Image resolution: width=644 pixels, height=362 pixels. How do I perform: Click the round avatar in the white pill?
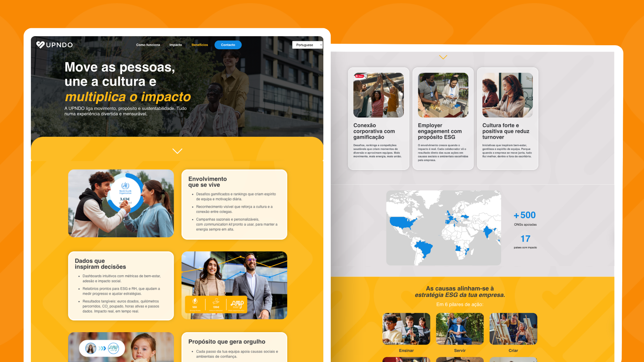point(90,349)
